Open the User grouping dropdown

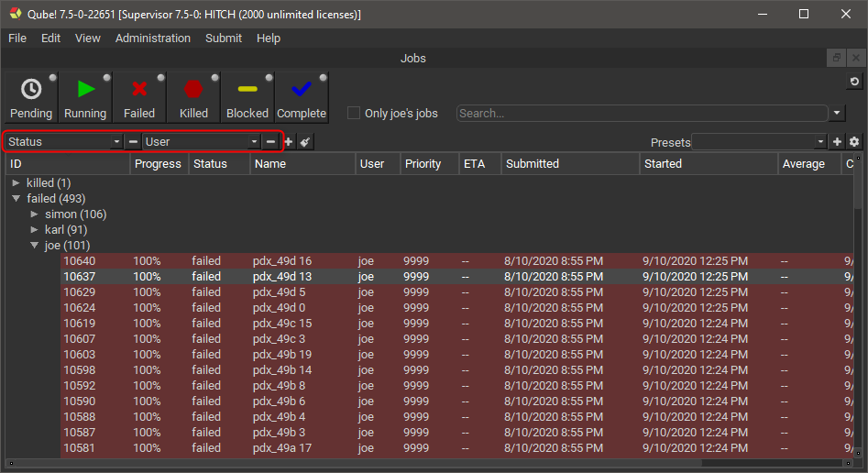(202, 142)
